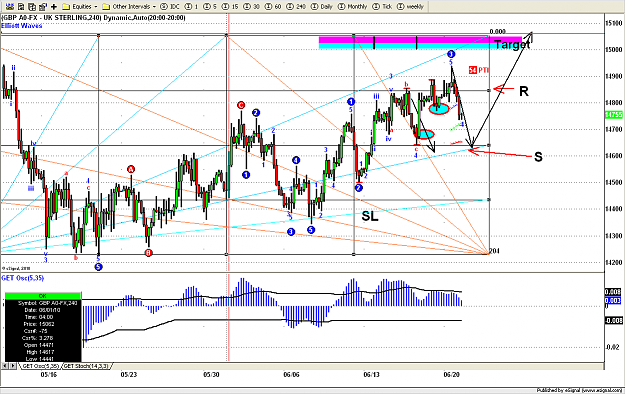
Task: Click the Date row in cursor window
Action: click(x=43, y=310)
